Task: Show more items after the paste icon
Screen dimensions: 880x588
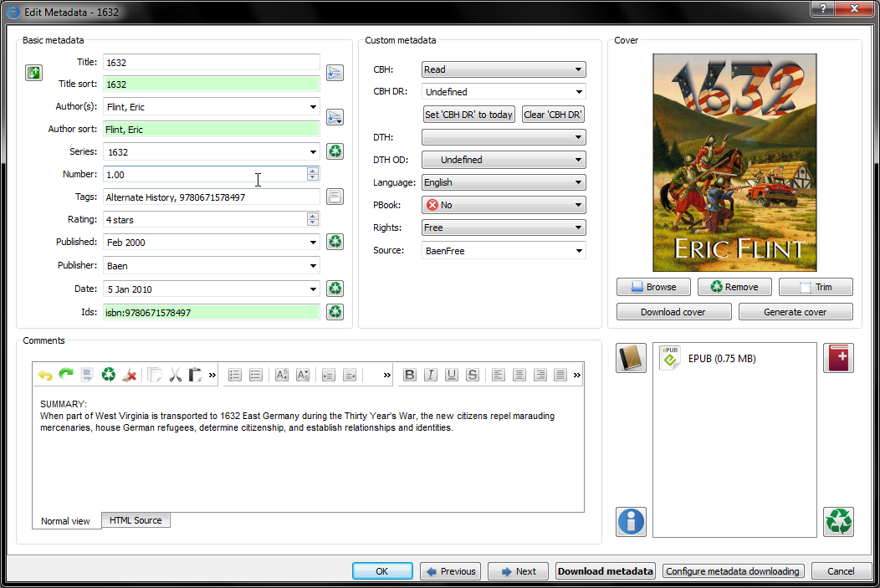Action: pos(212,375)
